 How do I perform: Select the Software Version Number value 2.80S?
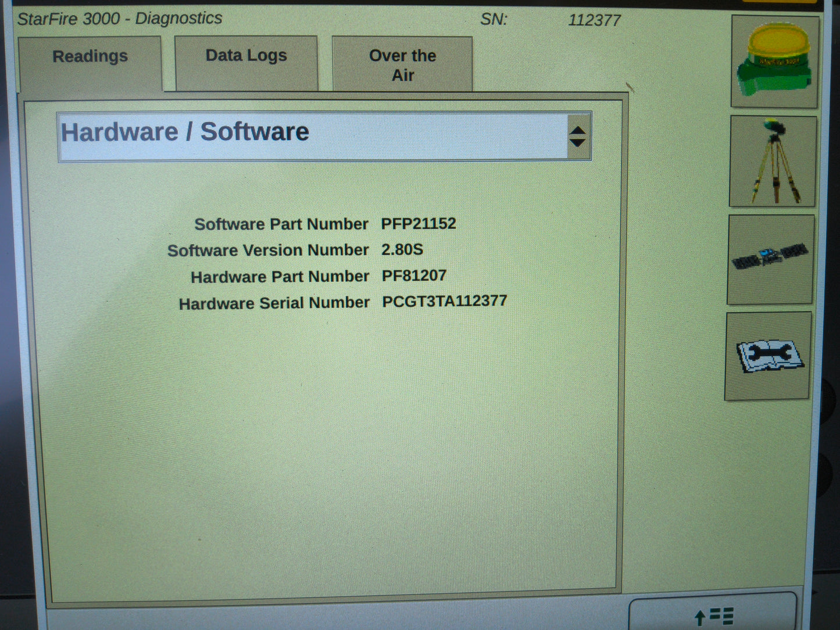click(x=402, y=250)
